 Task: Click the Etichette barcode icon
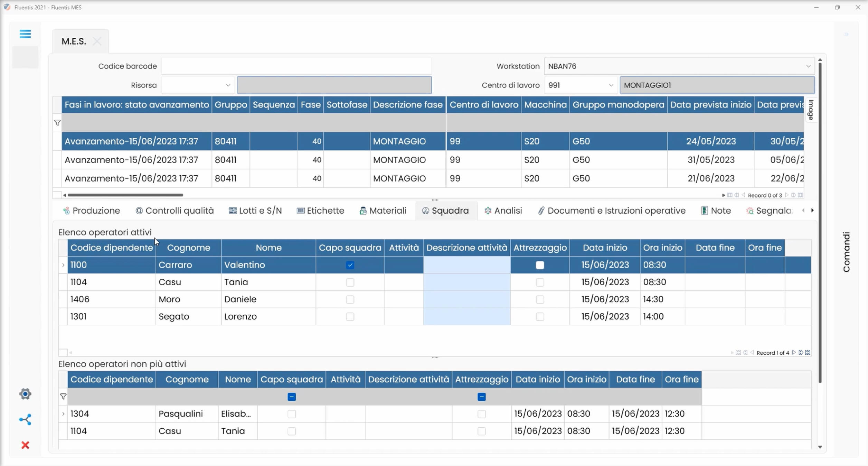pyautogui.click(x=301, y=211)
